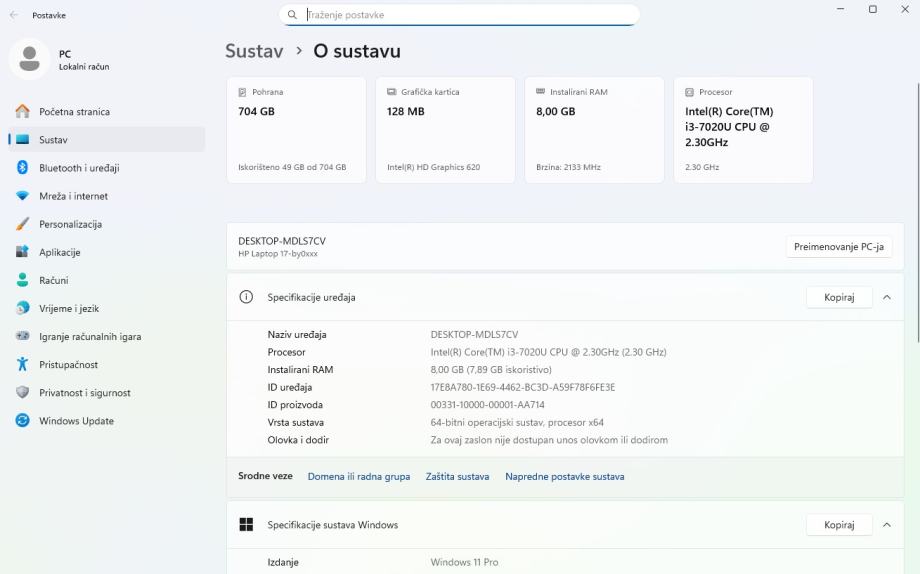The image size is (920, 574).
Task: Open the Napredne postavke sustava link
Action: coord(564,477)
